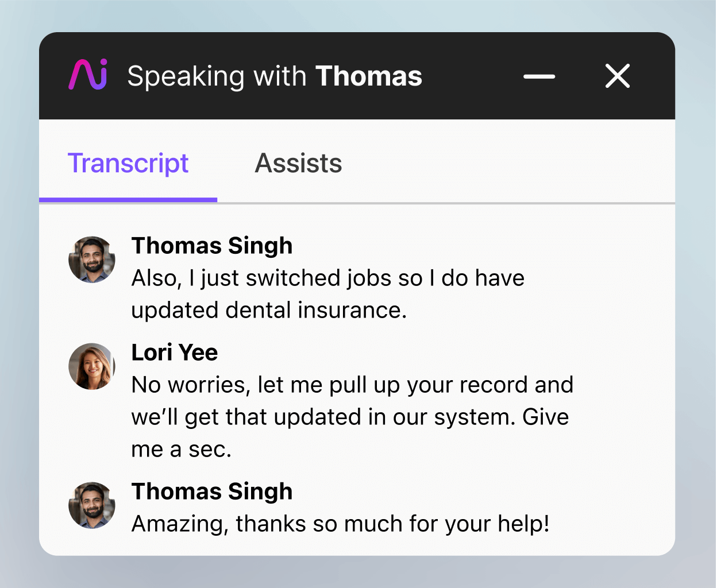Click the Lori Yee name label
This screenshot has height=588, width=717.
[175, 352]
